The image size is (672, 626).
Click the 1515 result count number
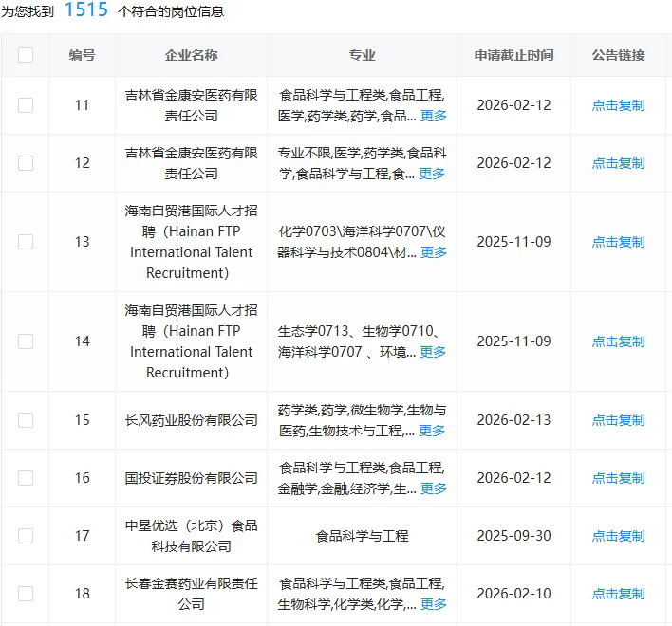pos(86,9)
